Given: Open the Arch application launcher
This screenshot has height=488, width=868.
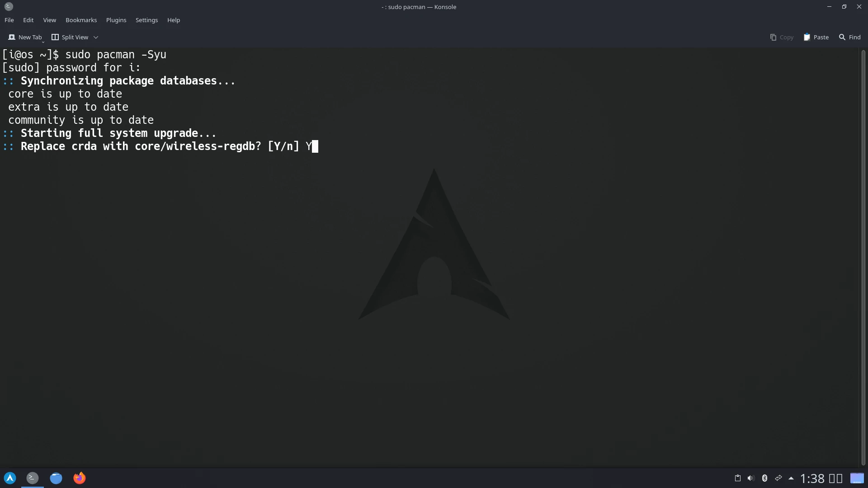Looking at the screenshot, I should [x=10, y=478].
